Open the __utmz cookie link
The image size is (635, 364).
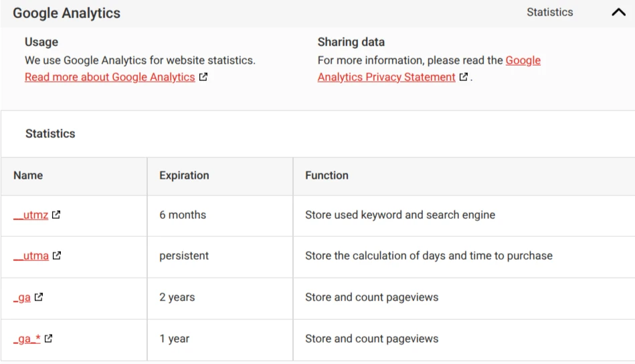pos(31,215)
